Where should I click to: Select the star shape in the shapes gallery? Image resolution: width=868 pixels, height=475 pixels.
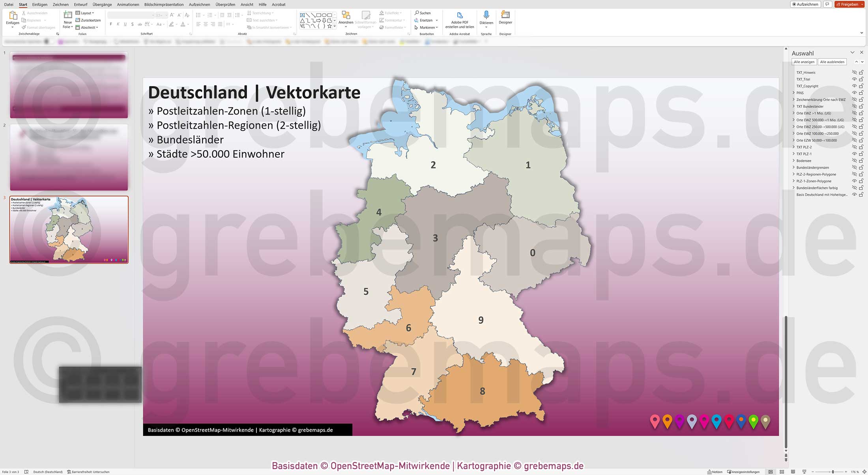point(330,26)
